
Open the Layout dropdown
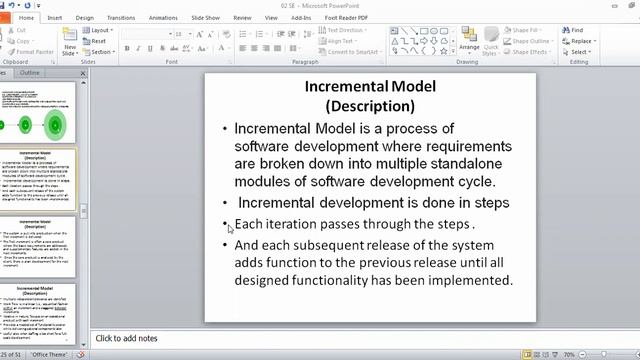click(x=98, y=30)
